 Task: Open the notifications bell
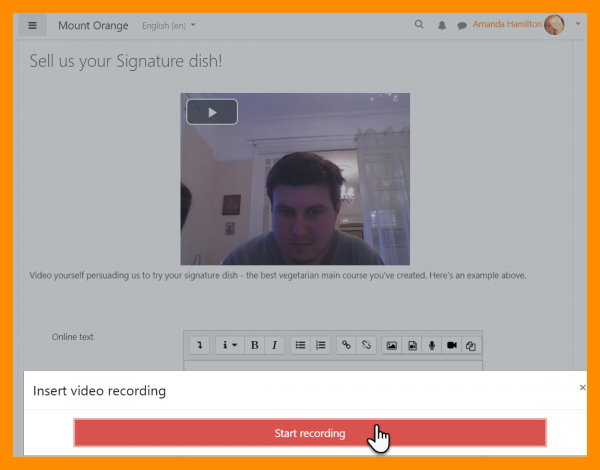[441, 25]
